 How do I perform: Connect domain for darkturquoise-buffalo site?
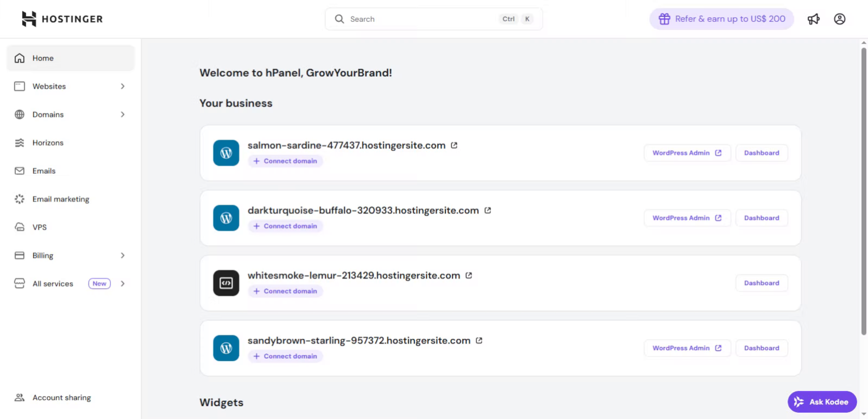[285, 226]
